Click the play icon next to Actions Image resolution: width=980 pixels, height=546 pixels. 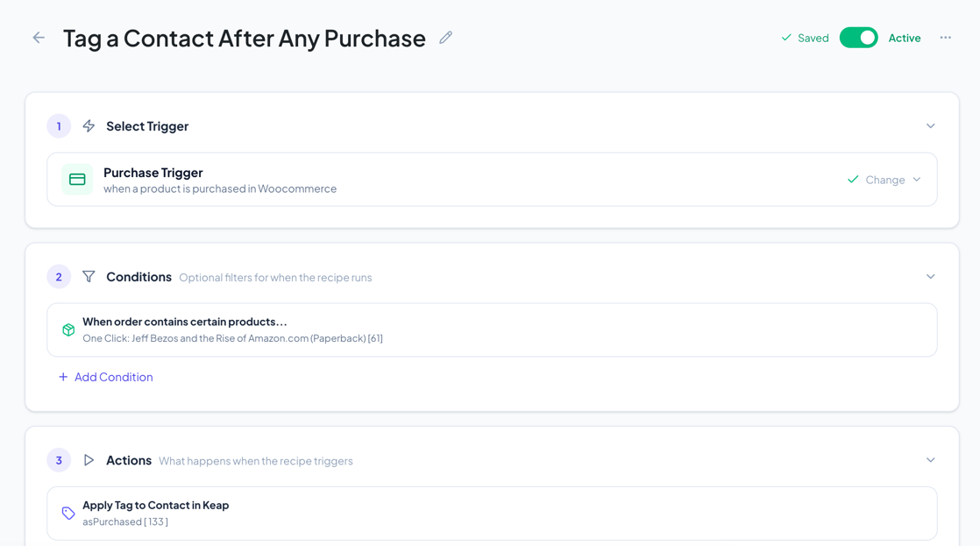point(89,459)
